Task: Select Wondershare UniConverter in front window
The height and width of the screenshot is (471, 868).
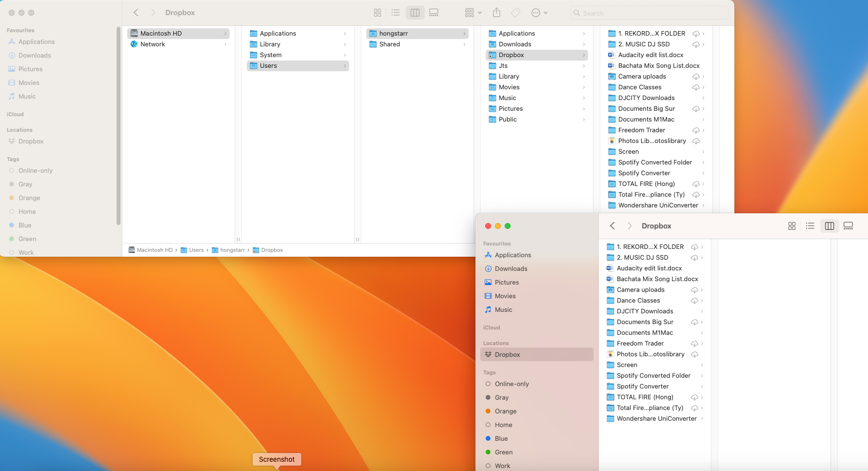Action: pyautogui.click(x=655, y=419)
